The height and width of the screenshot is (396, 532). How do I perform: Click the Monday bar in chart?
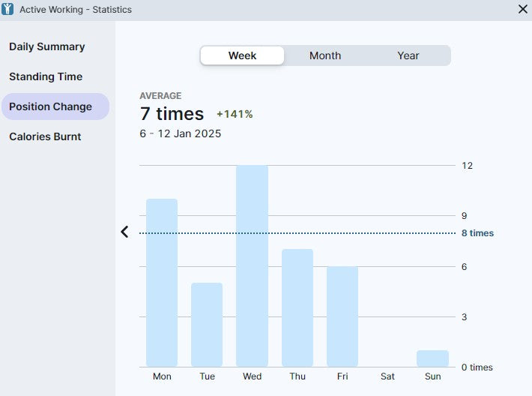[x=162, y=283]
